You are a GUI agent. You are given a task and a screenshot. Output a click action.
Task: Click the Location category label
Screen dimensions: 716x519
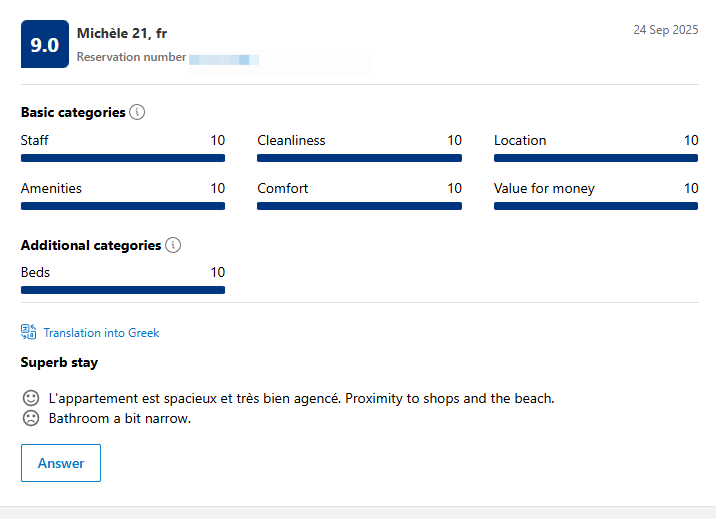(x=520, y=140)
